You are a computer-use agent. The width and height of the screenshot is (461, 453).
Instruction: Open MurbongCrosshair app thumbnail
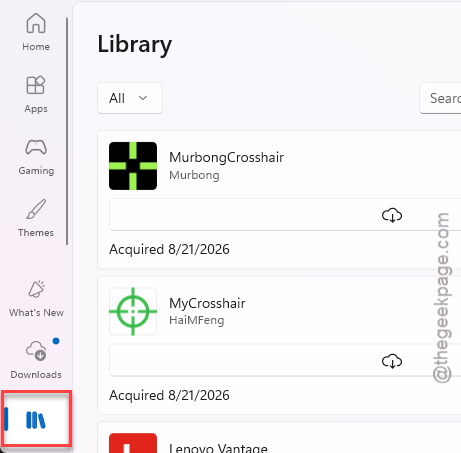[x=133, y=166]
